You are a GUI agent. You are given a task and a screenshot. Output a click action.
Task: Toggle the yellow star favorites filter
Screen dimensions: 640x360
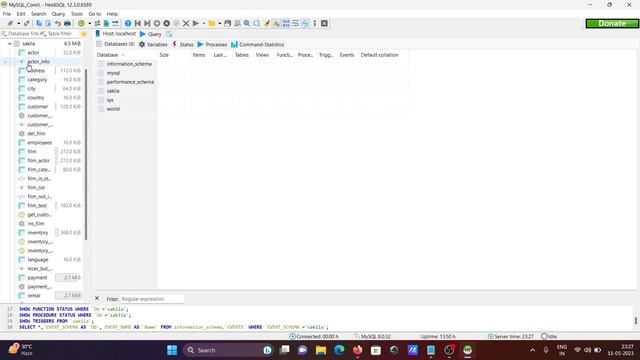coord(84,34)
